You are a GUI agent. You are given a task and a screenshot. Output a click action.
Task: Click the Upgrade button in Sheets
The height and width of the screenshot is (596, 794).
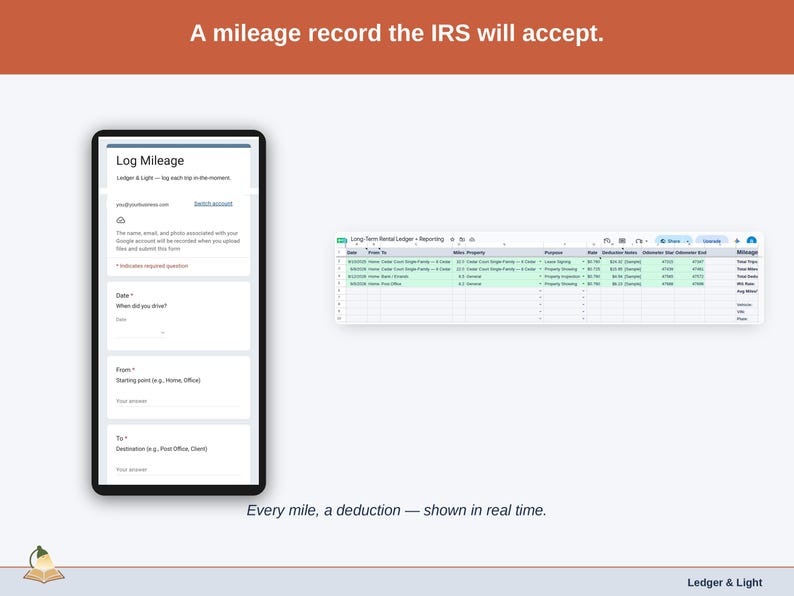[x=711, y=241]
